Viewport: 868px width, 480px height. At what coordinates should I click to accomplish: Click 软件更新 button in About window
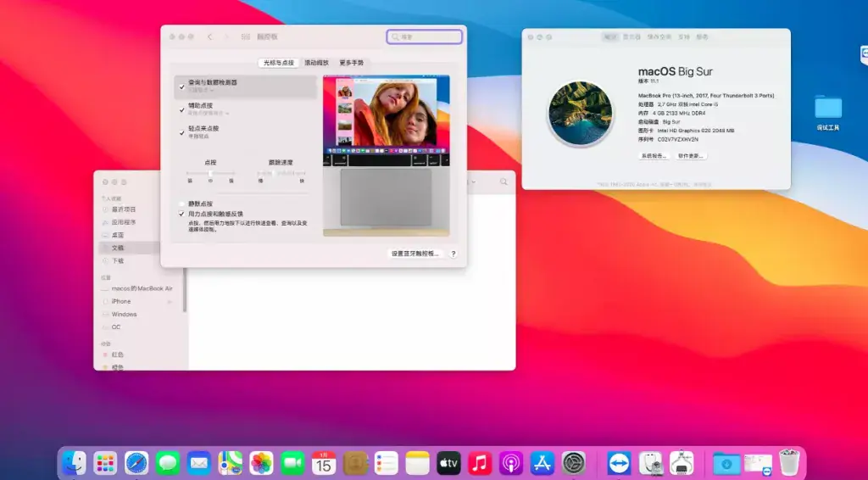(x=690, y=156)
